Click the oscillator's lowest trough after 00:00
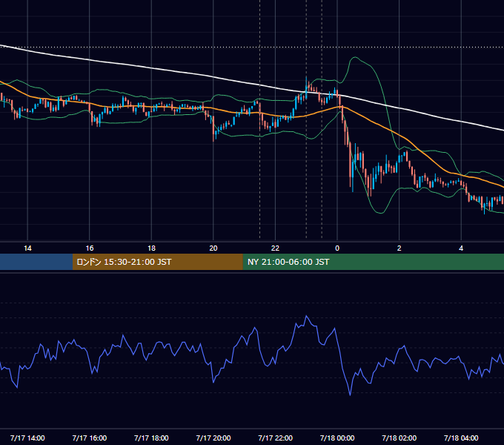 (350, 395)
